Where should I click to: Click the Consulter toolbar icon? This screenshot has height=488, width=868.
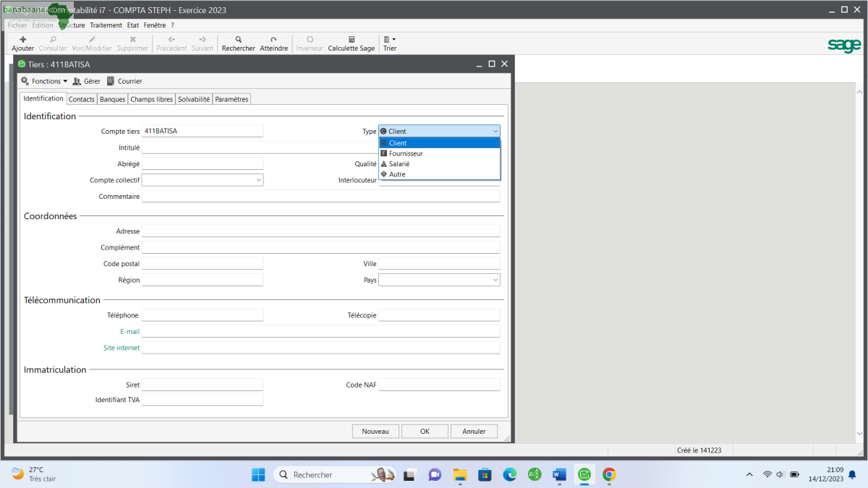[53, 40]
